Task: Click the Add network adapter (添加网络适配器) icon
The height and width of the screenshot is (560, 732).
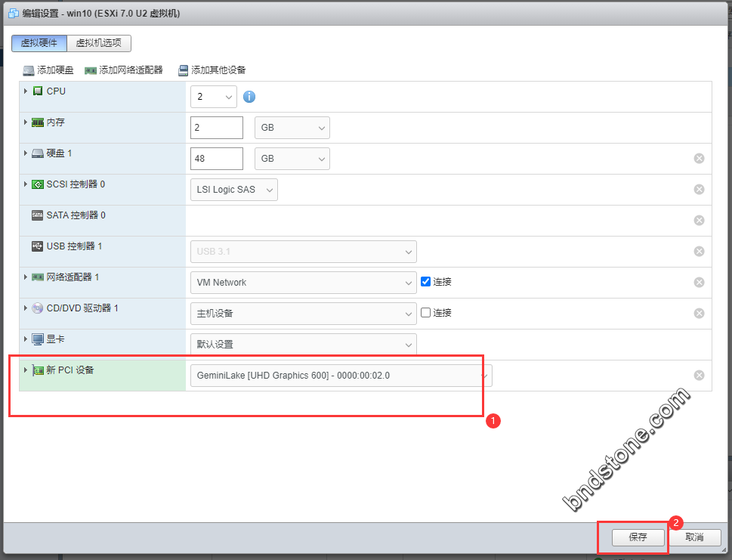Action: 91,70
